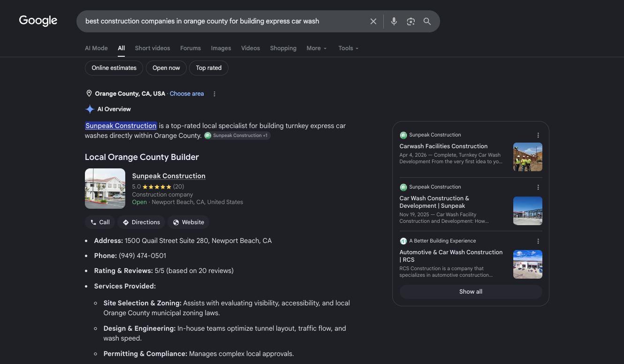This screenshot has width=624, height=364.
Task: Open the Sunpeak Construction building thumbnail
Action: (105, 189)
